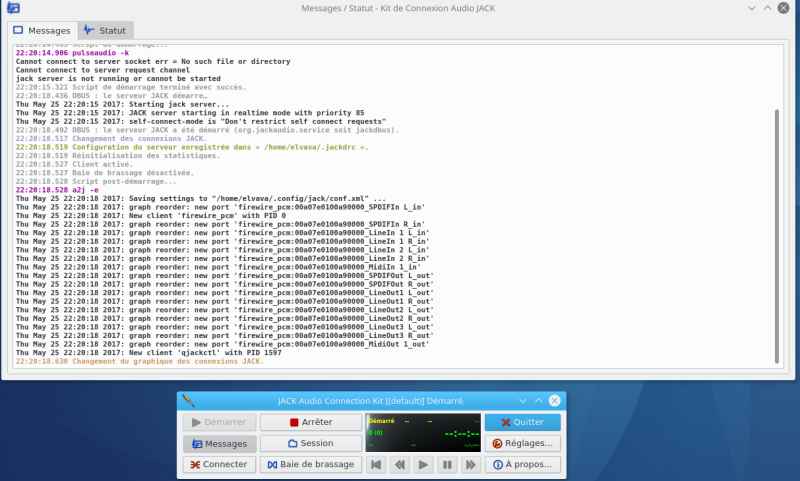
Task: Switch to the Statut tab
Action: pos(106,31)
